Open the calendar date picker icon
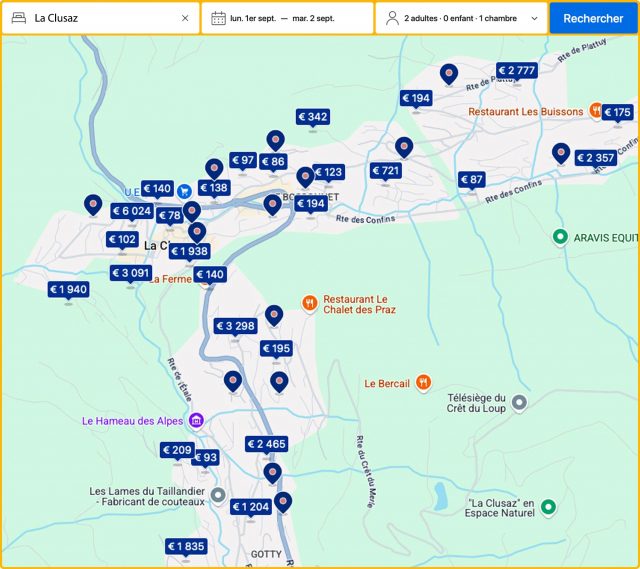This screenshot has width=640, height=569. pos(218,18)
